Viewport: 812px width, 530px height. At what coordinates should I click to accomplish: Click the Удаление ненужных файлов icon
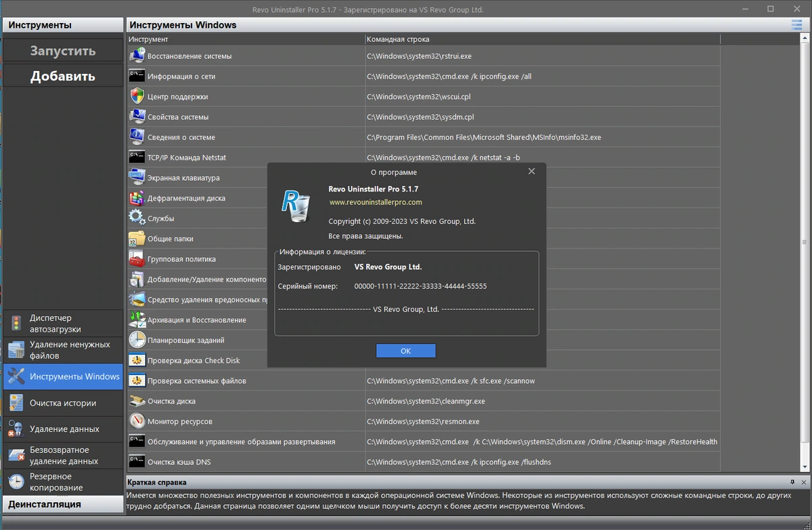tap(16, 350)
